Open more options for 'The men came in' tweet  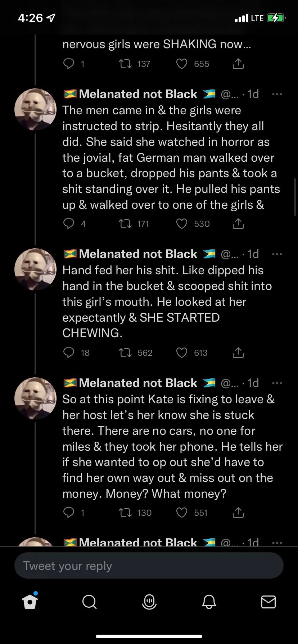(x=277, y=94)
